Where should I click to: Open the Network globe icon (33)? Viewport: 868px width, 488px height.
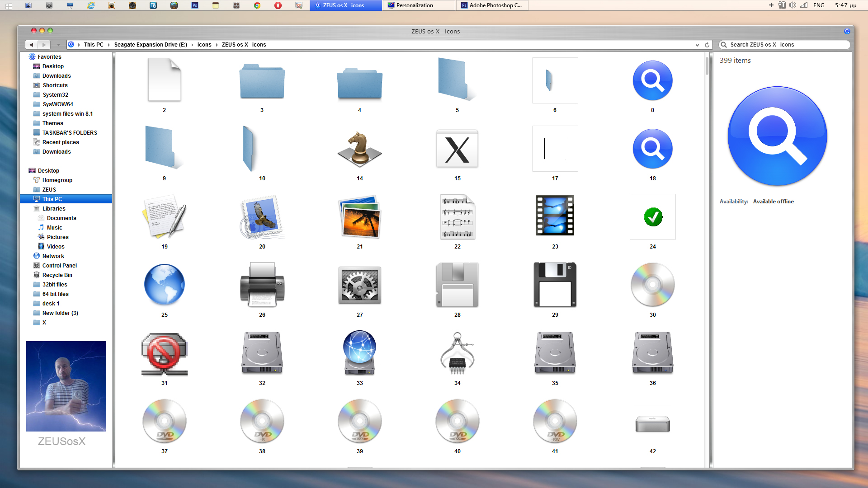tap(359, 353)
